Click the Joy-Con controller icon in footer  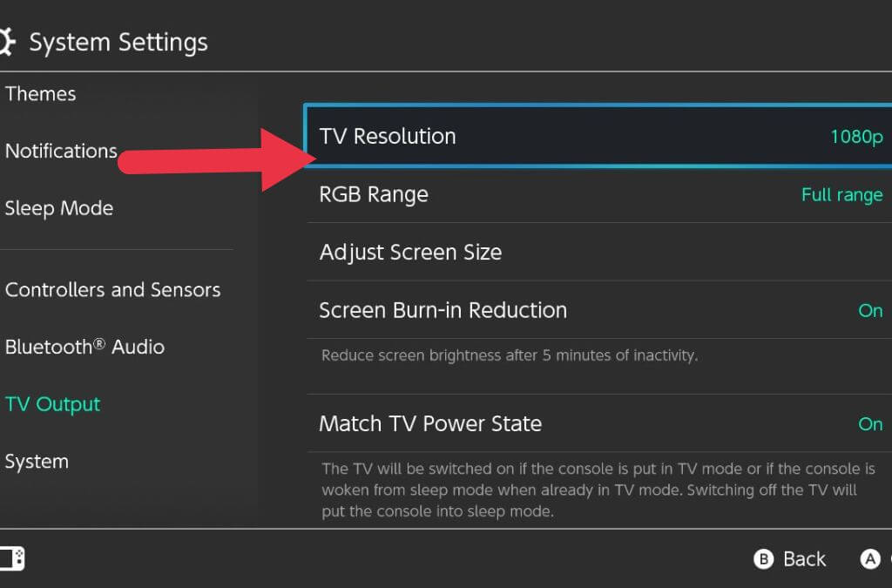pos(12,558)
